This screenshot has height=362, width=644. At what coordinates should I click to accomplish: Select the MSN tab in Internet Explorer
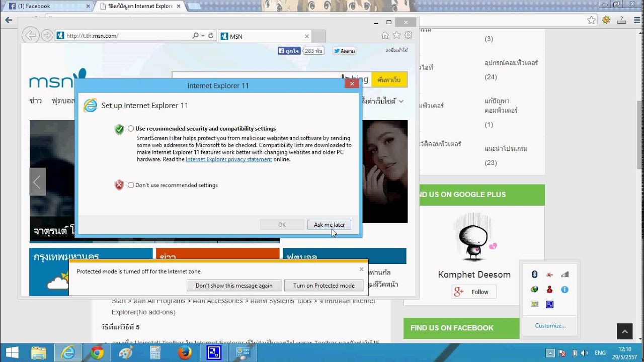pyautogui.click(x=265, y=36)
